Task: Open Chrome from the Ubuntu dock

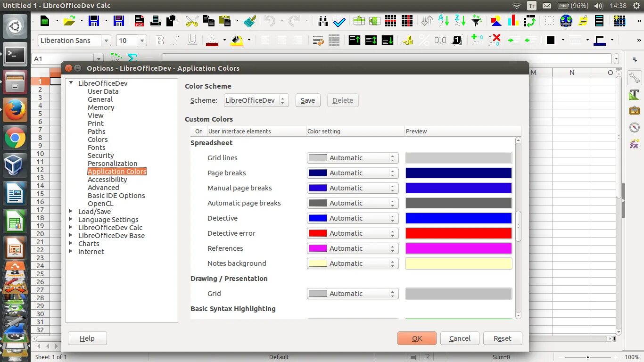Action: [x=15, y=138]
